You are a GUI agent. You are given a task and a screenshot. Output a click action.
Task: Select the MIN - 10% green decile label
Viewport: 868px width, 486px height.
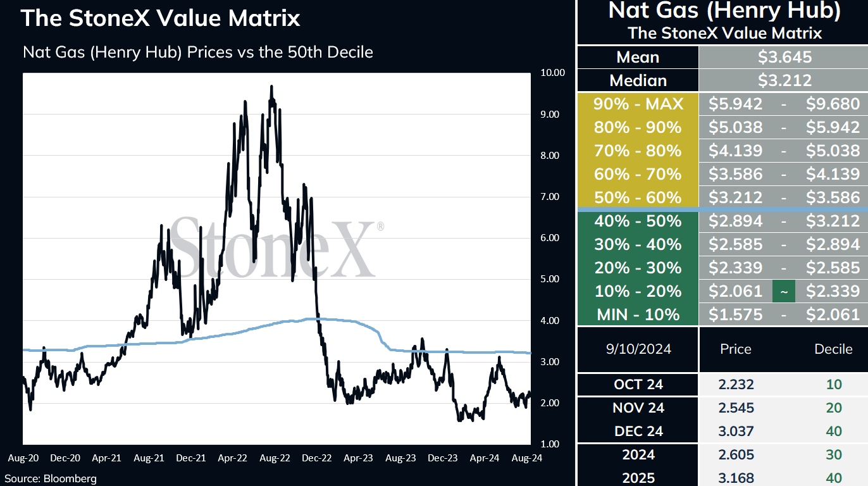(638, 314)
